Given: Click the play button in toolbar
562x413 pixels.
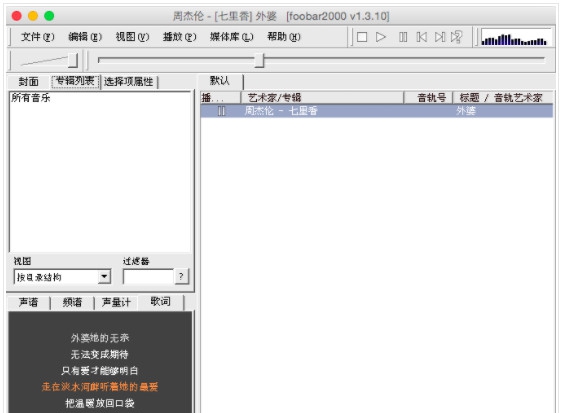Looking at the screenshot, I should pyautogui.click(x=381, y=37).
